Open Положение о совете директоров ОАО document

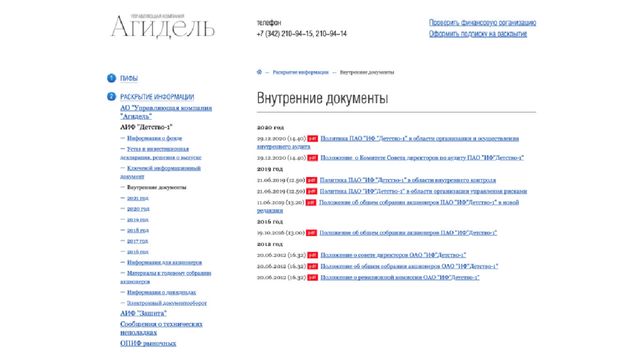tap(393, 255)
